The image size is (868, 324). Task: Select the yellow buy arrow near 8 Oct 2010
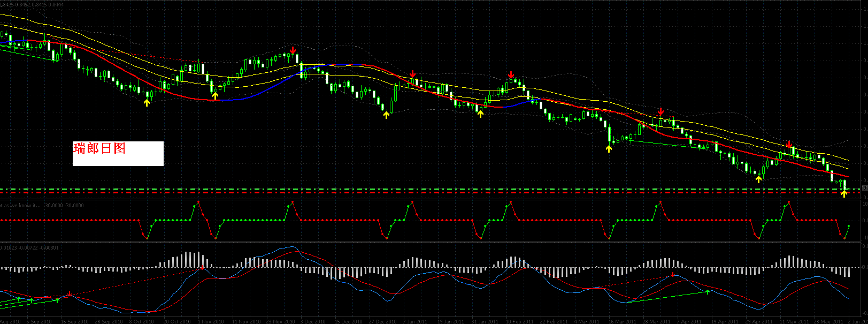pos(147,102)
